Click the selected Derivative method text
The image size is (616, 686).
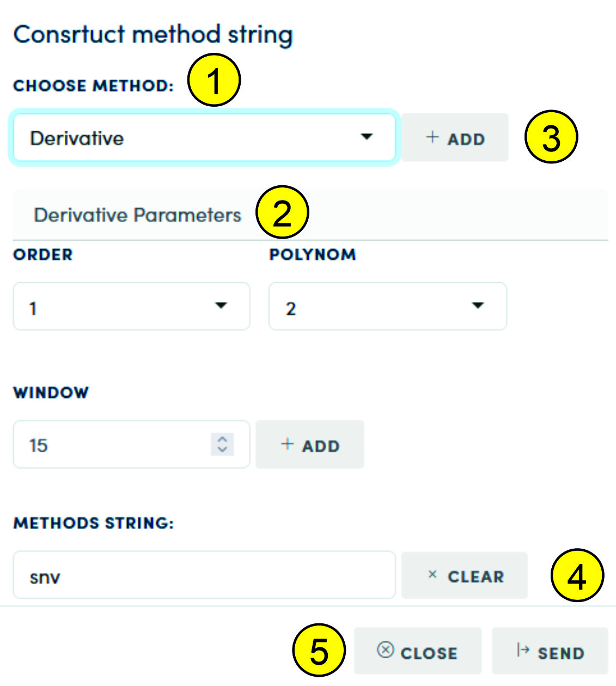77,138
